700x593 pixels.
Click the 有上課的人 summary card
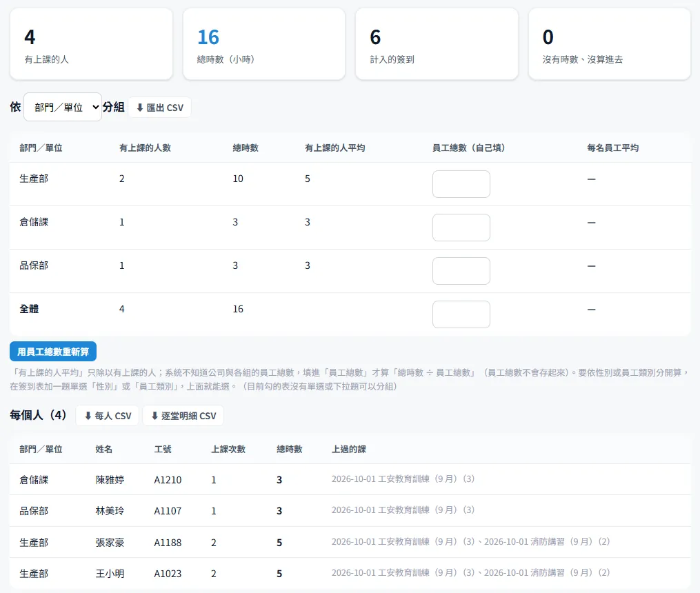pyautogui.click(x=91, y=44)
